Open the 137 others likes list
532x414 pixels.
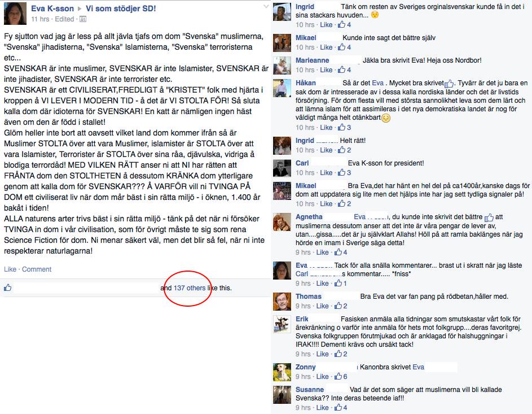(190, 288)
